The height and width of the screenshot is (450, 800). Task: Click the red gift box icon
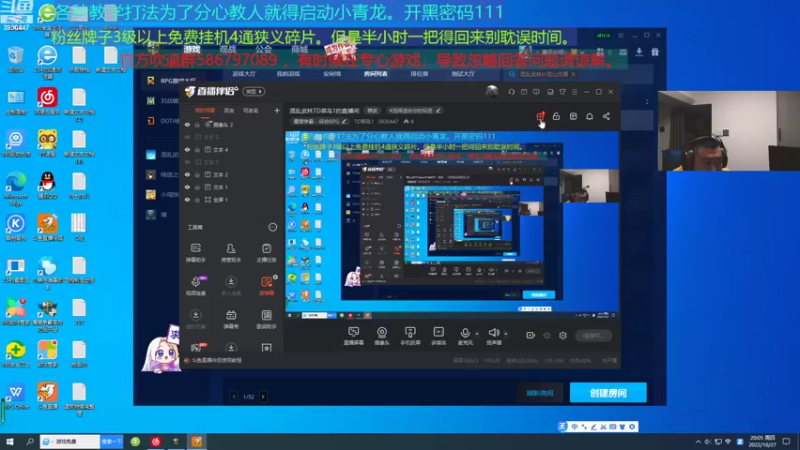540,116
